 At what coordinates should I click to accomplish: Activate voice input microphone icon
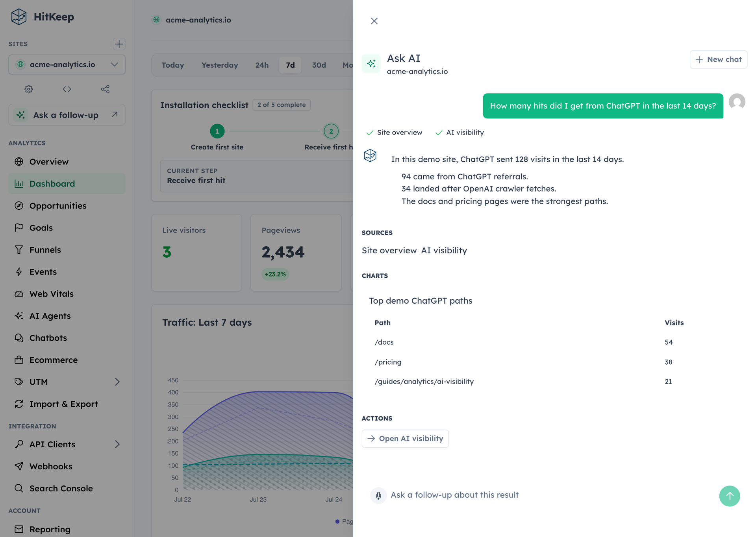click(x=378, y=496)
